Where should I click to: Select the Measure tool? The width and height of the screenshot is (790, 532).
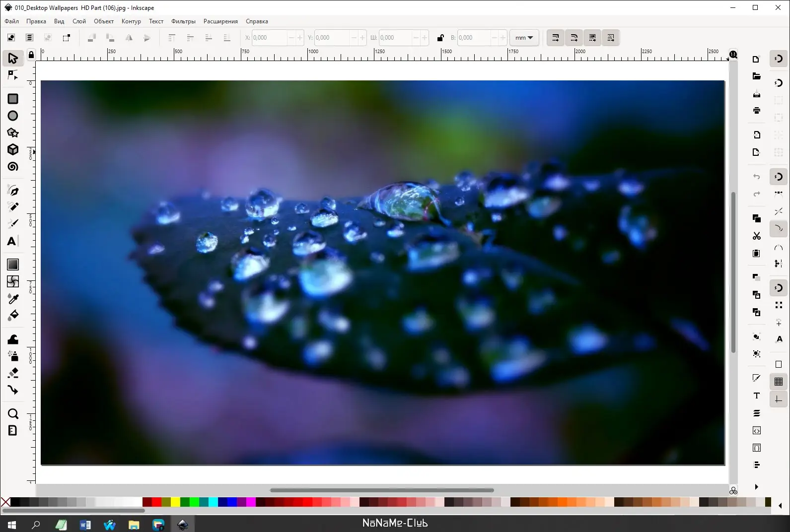coord(13,430)
